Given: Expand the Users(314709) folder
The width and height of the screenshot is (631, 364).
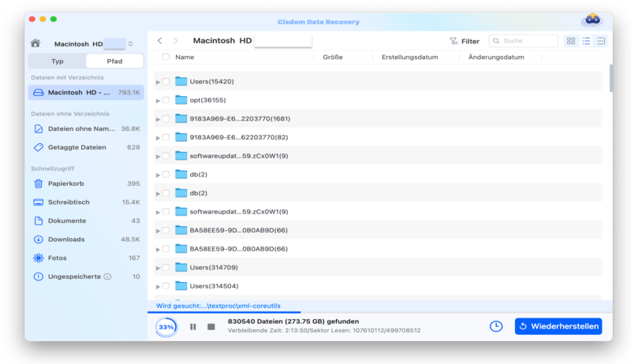Looking at the screenshot, I should [158, 268].
